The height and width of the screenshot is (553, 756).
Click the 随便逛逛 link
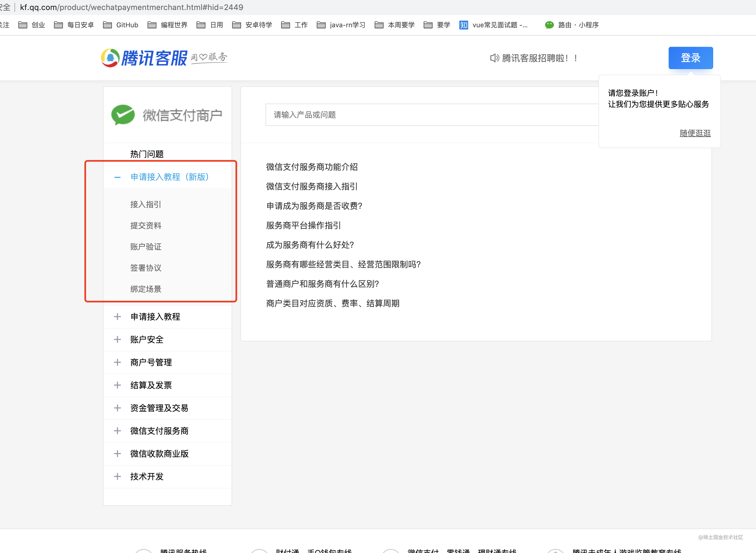[695, 133]
